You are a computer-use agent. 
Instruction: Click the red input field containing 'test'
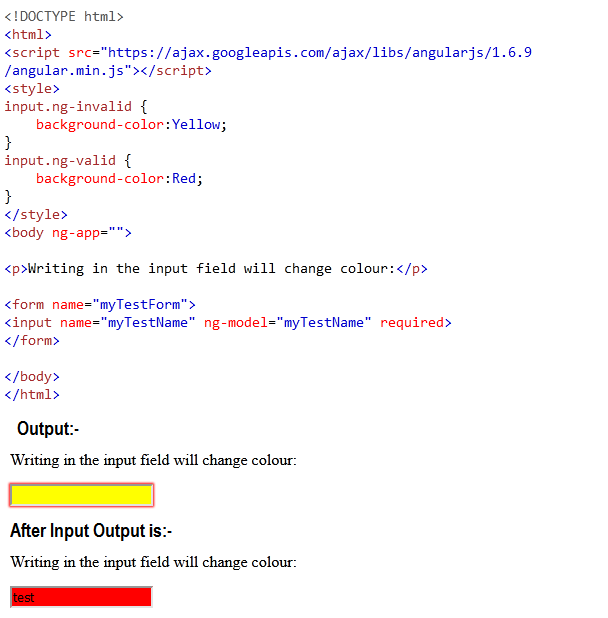(81, 597)
